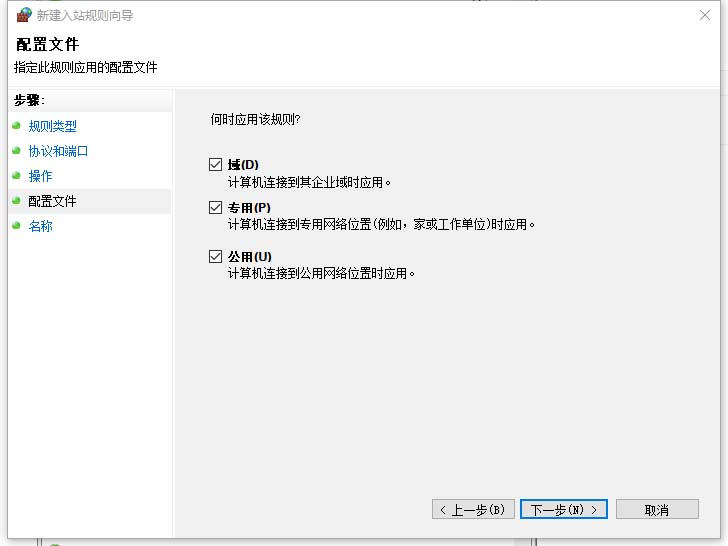728x546 pixels.
Task: Click the firewall wizard icon in title bar
Action: point(23,15)
